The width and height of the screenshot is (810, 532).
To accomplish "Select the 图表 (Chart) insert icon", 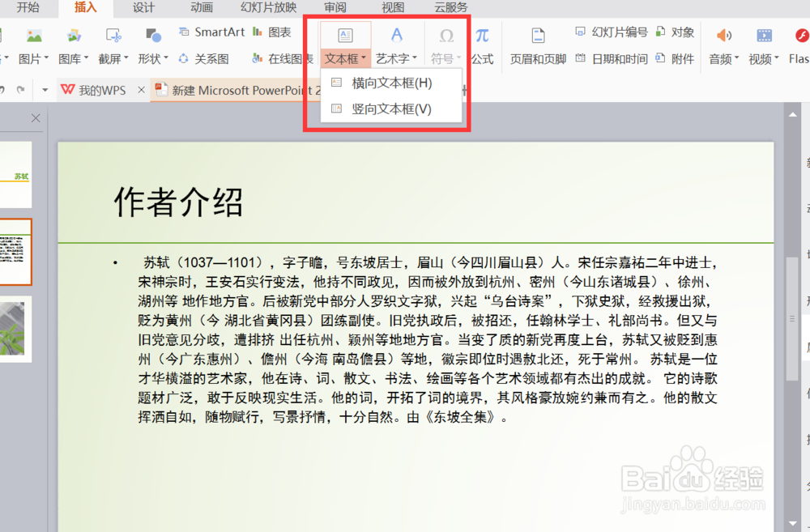I will click(x=274, y=32).
